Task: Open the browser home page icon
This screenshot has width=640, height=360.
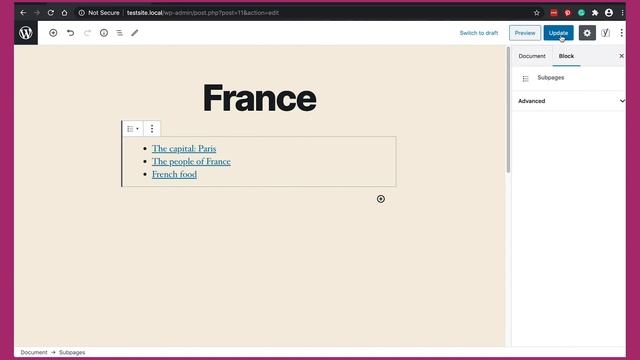Action: 64,13
